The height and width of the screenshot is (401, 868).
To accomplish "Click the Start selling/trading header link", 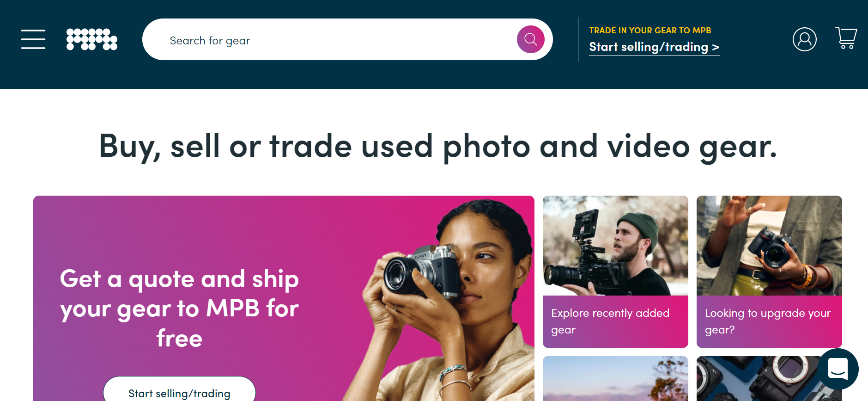I will 654,47.
